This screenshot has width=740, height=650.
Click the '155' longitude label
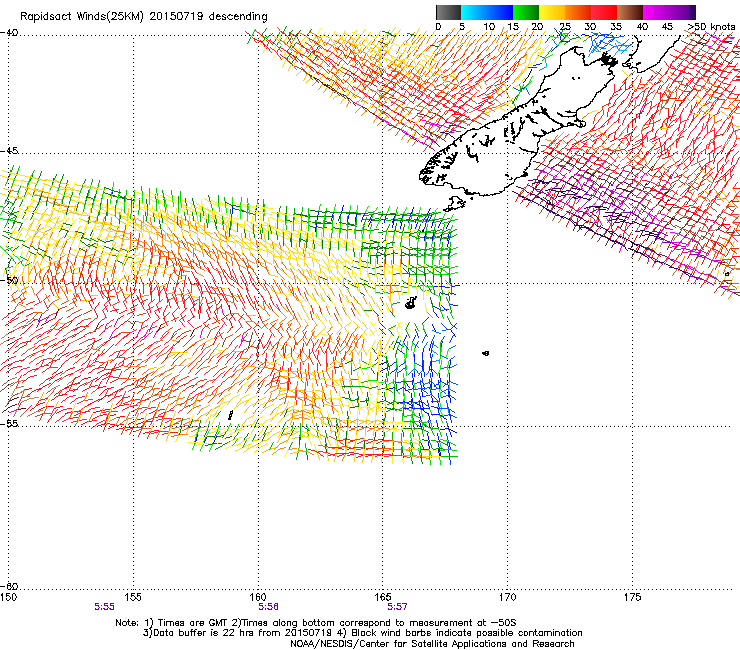(x=133, y=597)
